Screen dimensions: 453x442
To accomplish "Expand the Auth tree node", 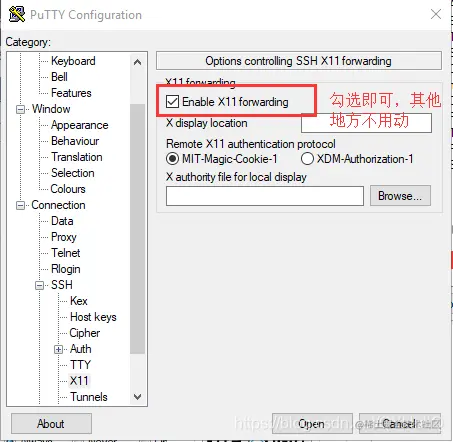I will tap(59, 349).
